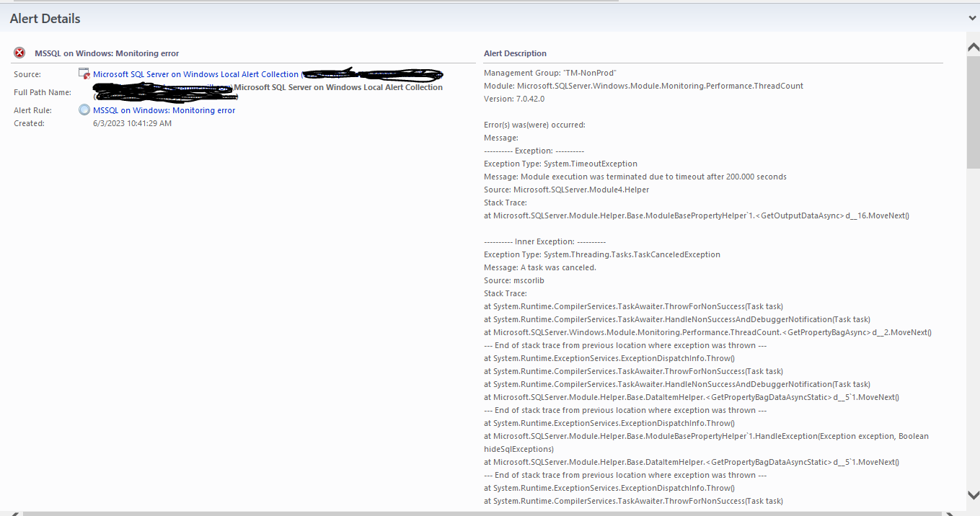This screenshot has height=516, width=980.
Task: Click 'Message: A task was canceled.' line
Action: click(x=540, y=267)
